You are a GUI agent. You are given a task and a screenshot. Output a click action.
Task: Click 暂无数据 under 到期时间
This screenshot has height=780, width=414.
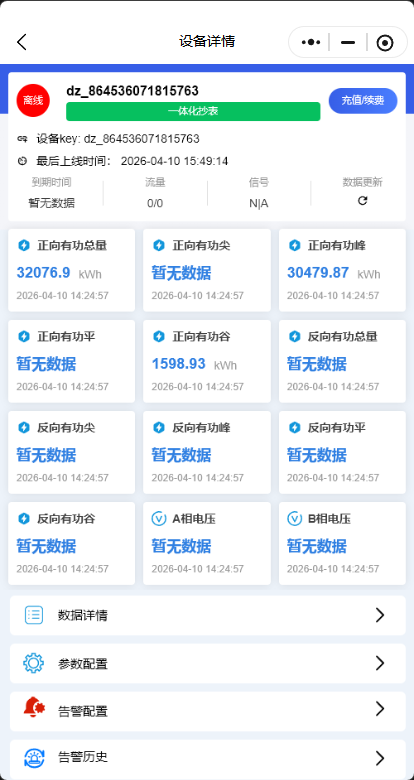click(52, 203)
